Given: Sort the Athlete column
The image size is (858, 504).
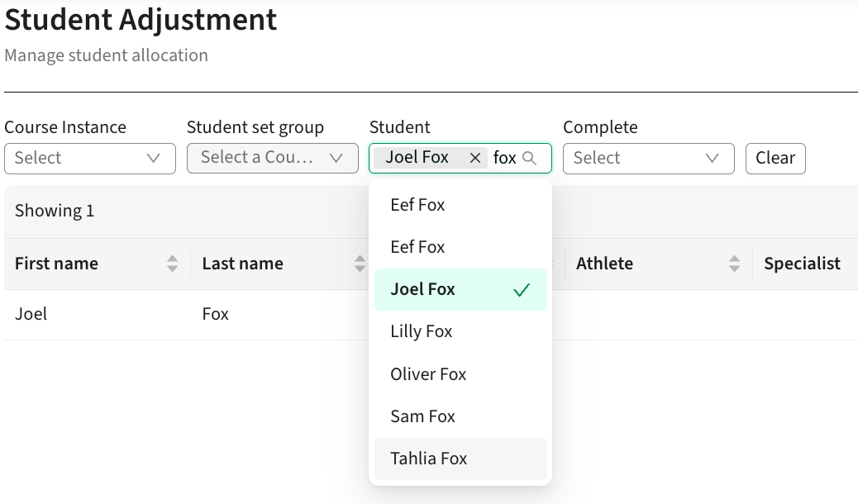Looking at the screenshot, I should [x=734, y=264].
